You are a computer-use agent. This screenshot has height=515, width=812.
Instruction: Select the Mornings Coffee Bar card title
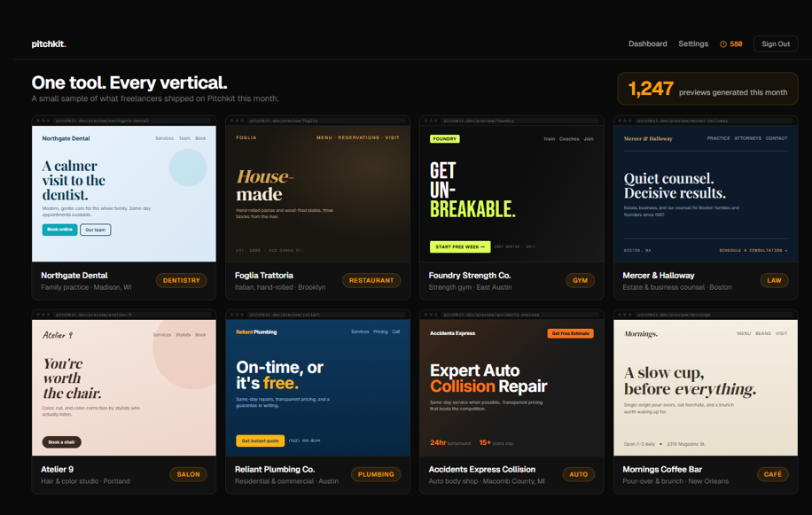pyautogui.click(x=662, y=470)
